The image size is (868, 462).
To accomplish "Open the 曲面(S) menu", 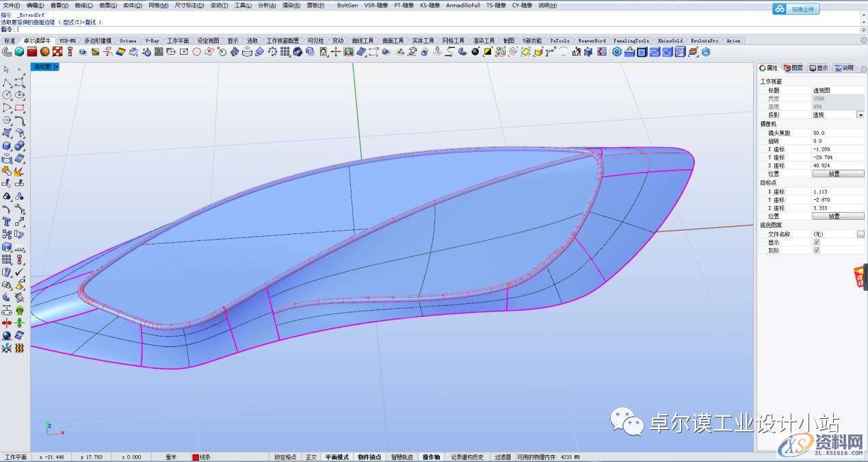I will click(x=108, y=5).
